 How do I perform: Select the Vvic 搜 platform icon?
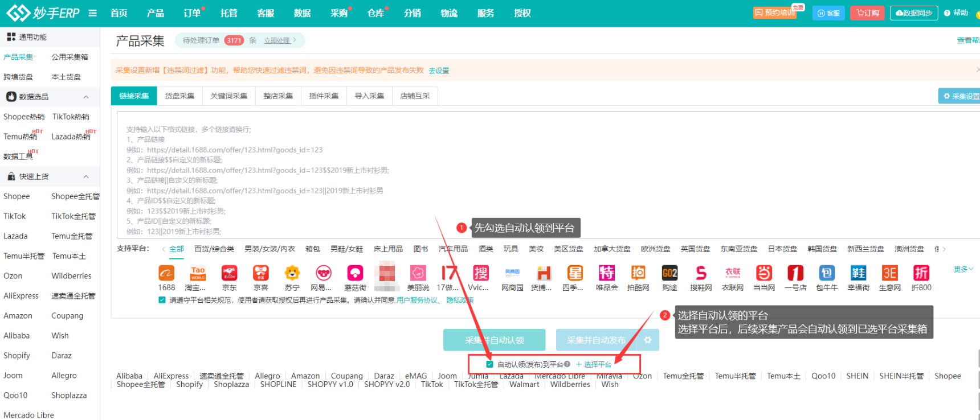[x=481, y=273]
